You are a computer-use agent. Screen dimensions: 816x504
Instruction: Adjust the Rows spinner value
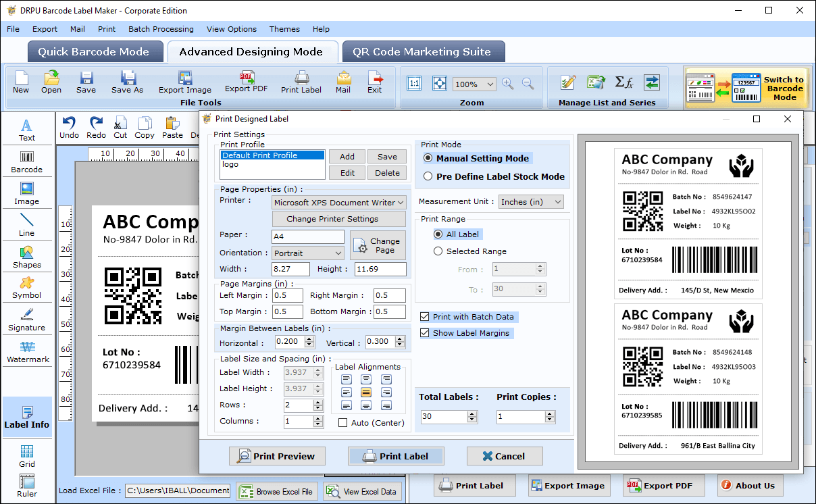pos(318,405)
